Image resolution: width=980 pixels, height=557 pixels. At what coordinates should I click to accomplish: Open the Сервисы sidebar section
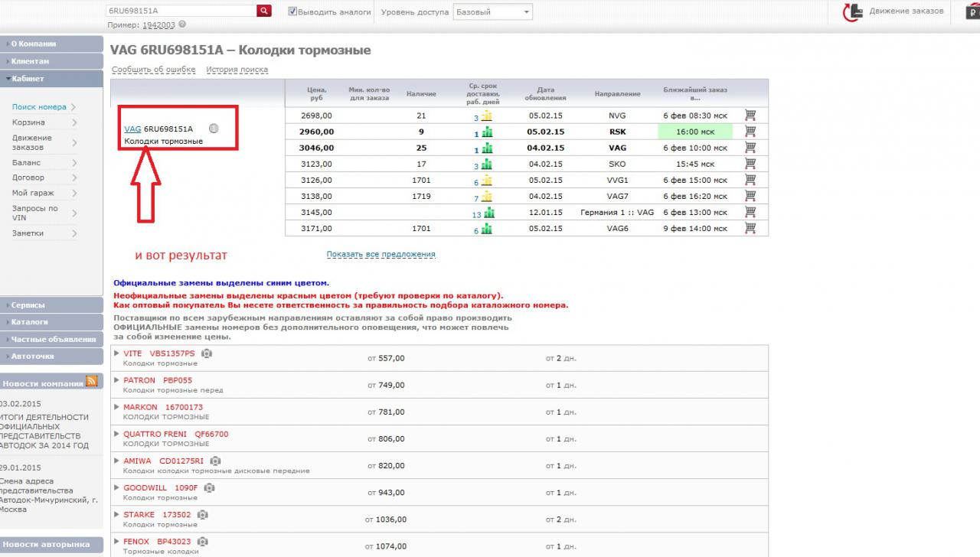(x=51, y=305)
